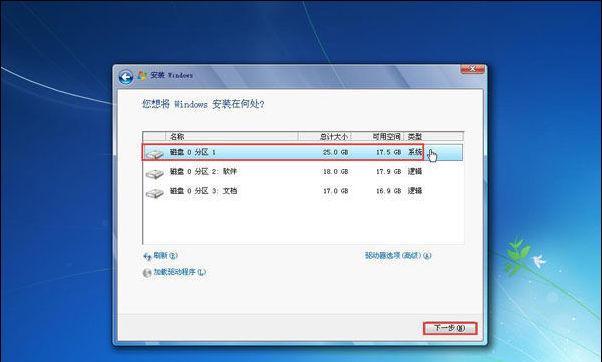The height and width of the screenshot is (362, 602).
Task: Select the 磁盘 0 分区 3: 文档 row
Action: click(303, 191)
